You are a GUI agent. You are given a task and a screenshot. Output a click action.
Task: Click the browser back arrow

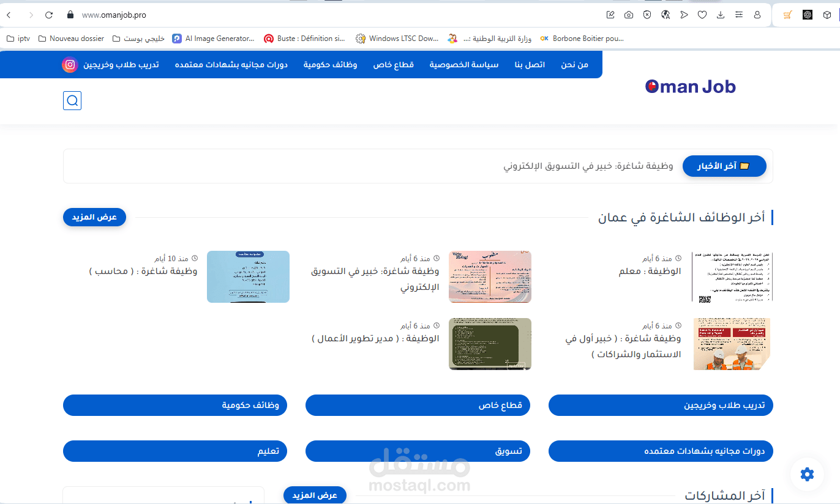pos(9,15)
